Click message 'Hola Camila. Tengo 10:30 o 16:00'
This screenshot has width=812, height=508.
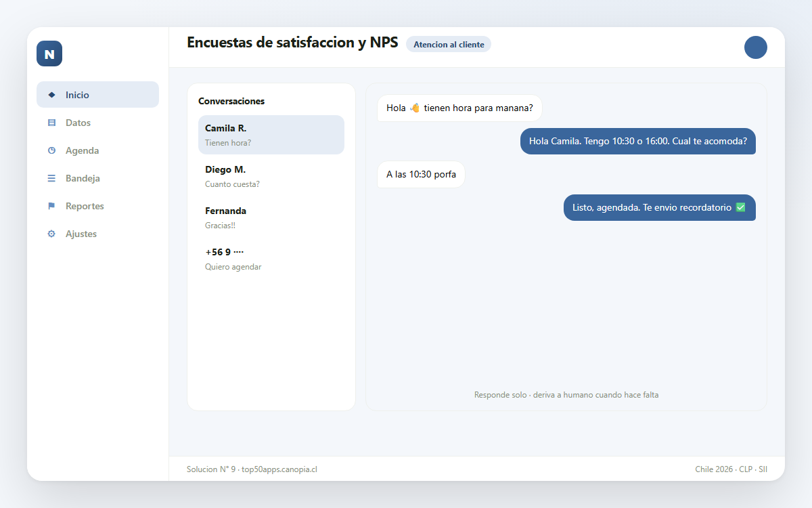coord(638,141)
